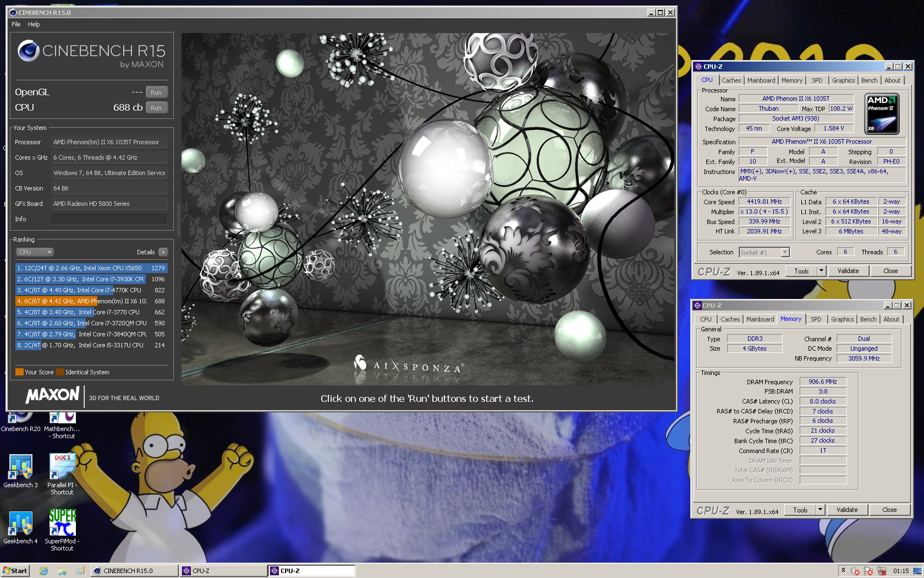
Task: Click the upper CPU-Z title bar icon
Action: (698, 67)
